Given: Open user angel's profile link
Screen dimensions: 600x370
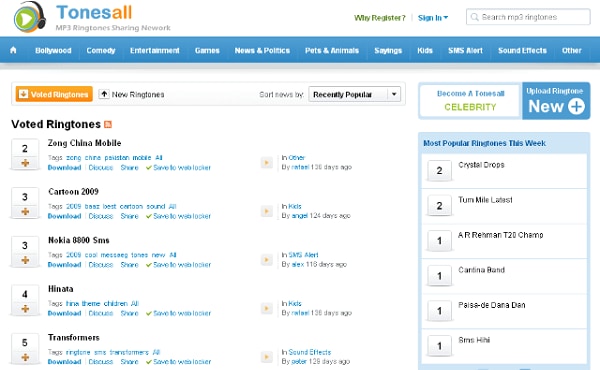Looking at the screenshot, I should coord(300,216).
